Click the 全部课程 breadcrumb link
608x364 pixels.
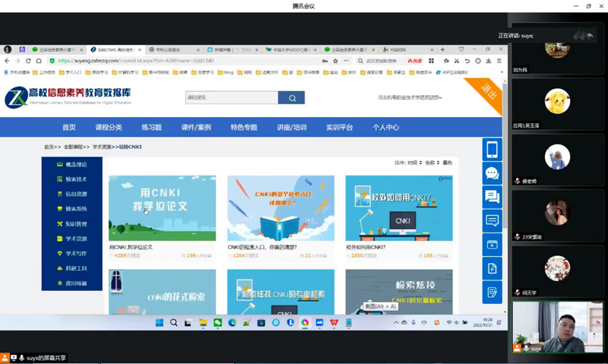pyautogui.click(x=73, y=147)
